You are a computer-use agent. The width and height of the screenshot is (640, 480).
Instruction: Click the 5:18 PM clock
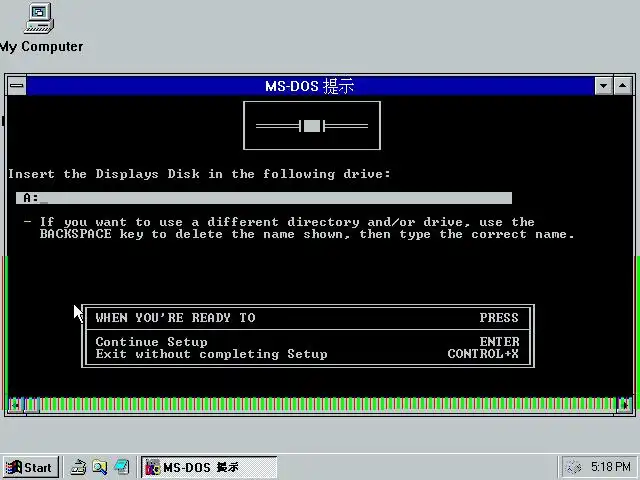pyautogui.click(x=611, y=467)
